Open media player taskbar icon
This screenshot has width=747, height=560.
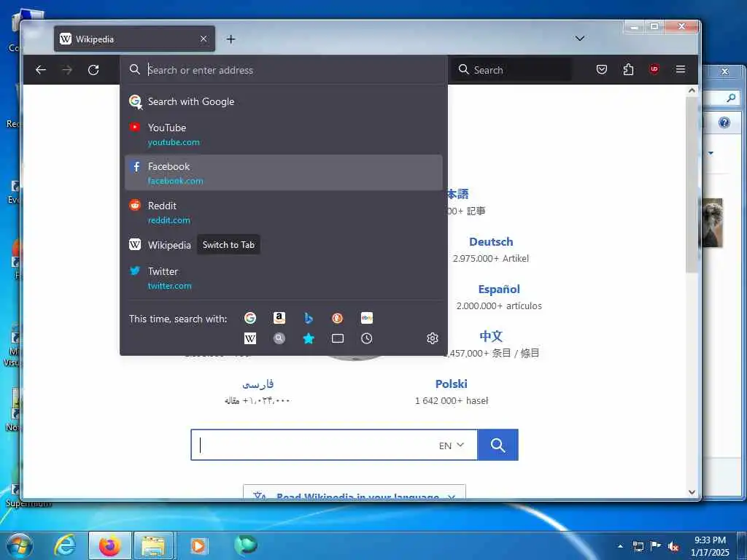[198, 545]
